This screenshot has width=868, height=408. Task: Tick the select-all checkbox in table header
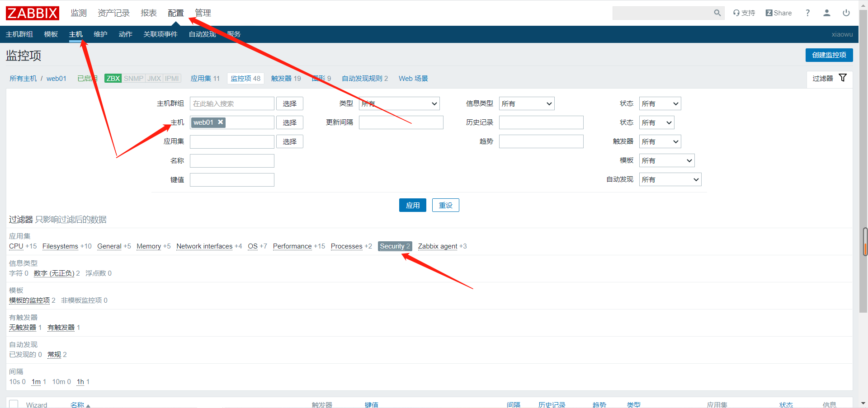14,404
